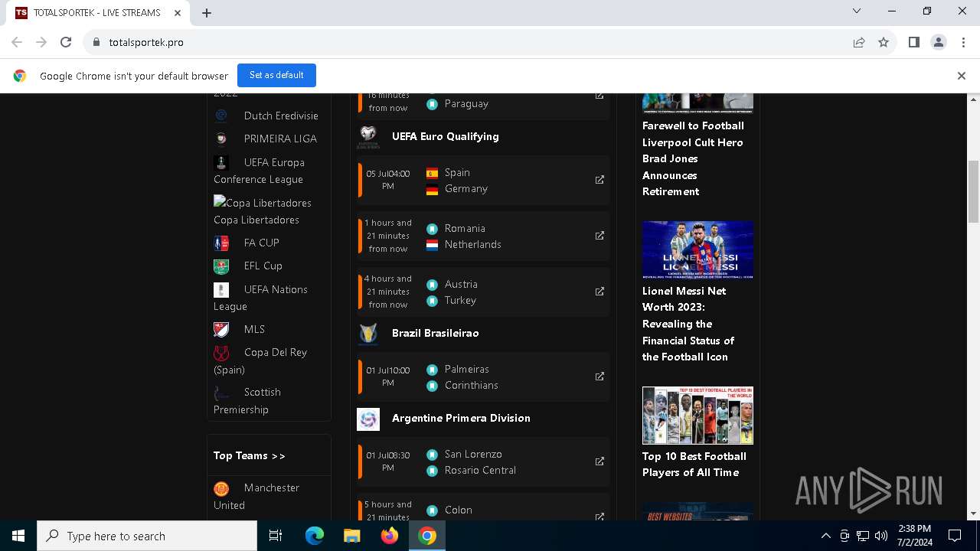Open the Windows notification center
Image resolution: width=980 pixels, height=551 pixels.
[x=955, y=536]
